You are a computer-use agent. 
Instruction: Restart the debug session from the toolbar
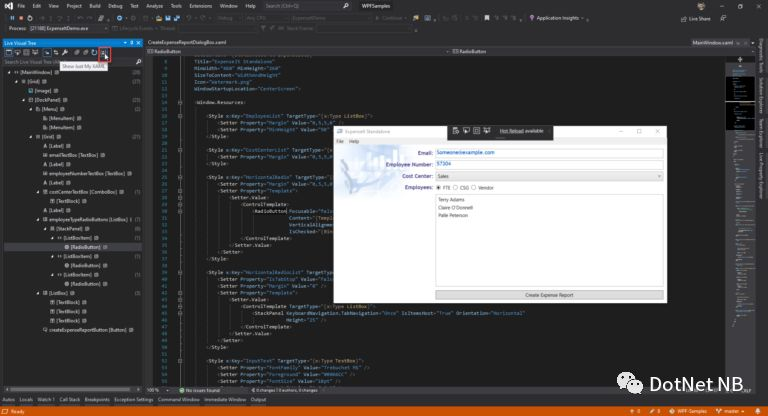click(x=30, y=18)
